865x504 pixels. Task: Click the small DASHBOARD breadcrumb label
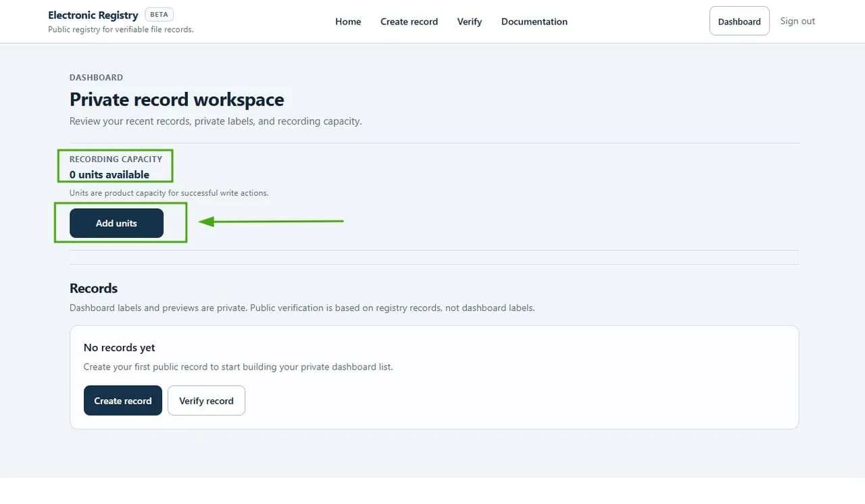coord(96,78)
